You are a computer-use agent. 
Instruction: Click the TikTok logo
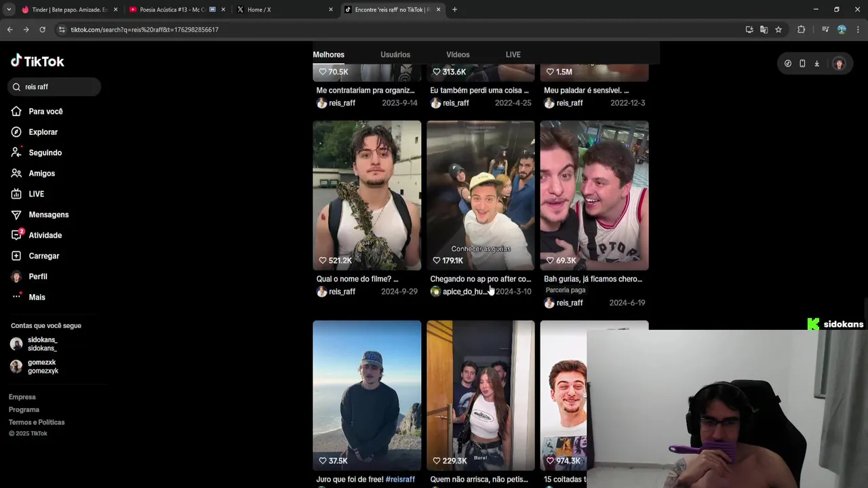(x=37, y=61)
